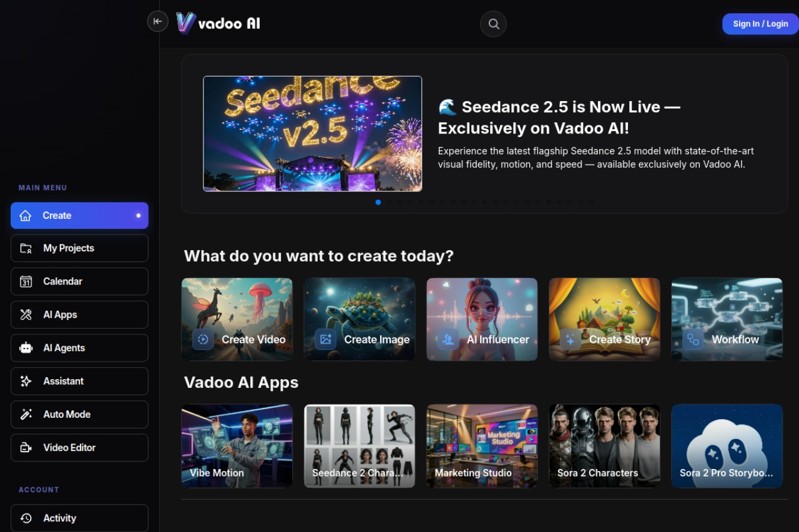Open the Create Video card
The height and width of the screenshot is (532, 799).
click(237, 319)
